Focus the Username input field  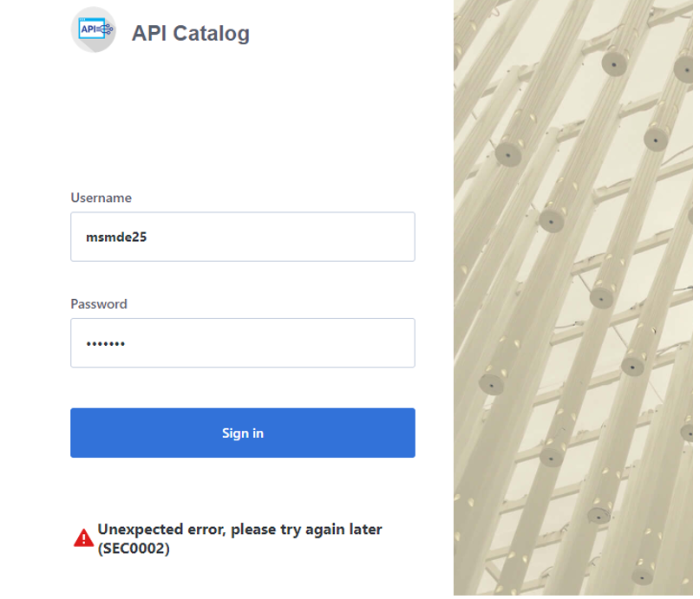point(243,237)
